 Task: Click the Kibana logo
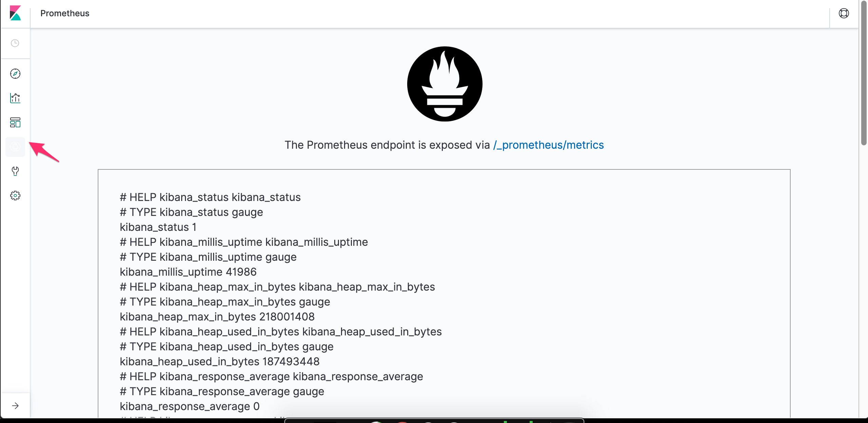15,14
